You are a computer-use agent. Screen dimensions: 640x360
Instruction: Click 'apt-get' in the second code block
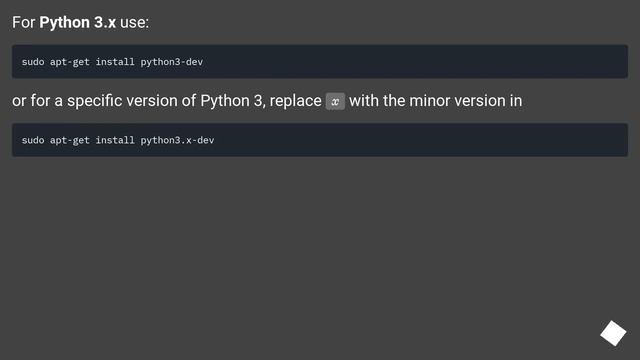point(70,140)
